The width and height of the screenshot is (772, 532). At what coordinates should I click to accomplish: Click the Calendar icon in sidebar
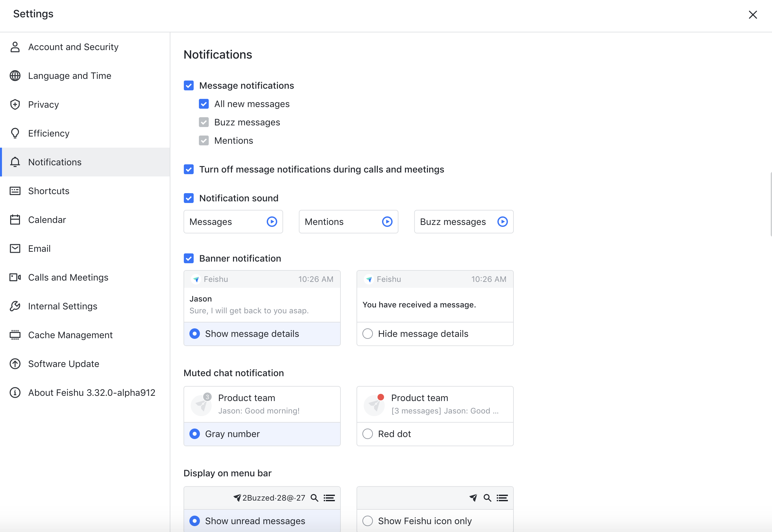pyautogui.click(x=15, y=220)
